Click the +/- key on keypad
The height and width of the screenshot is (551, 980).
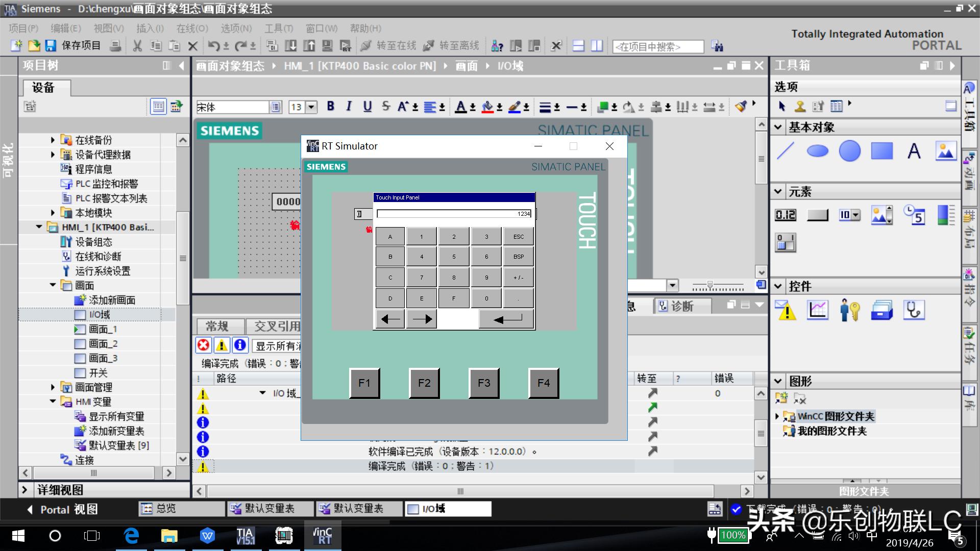[519, 278]
